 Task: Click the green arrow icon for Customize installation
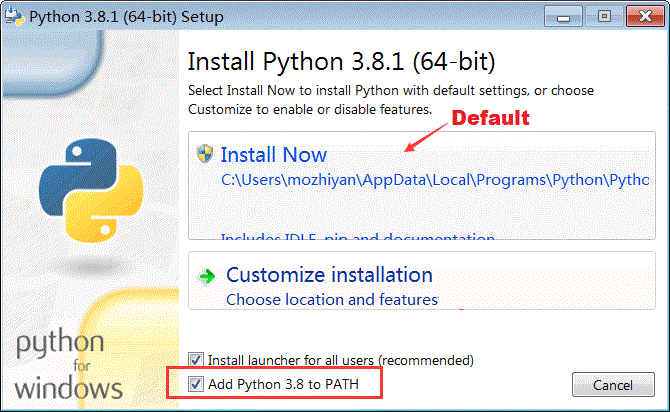pyautogui.click(x=207, y=276)
